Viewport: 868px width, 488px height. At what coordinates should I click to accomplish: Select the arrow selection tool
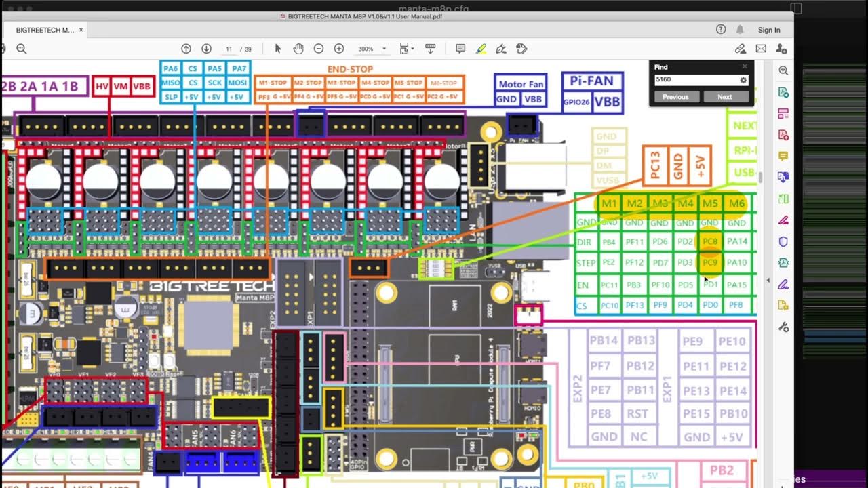[x=277, y=49]
